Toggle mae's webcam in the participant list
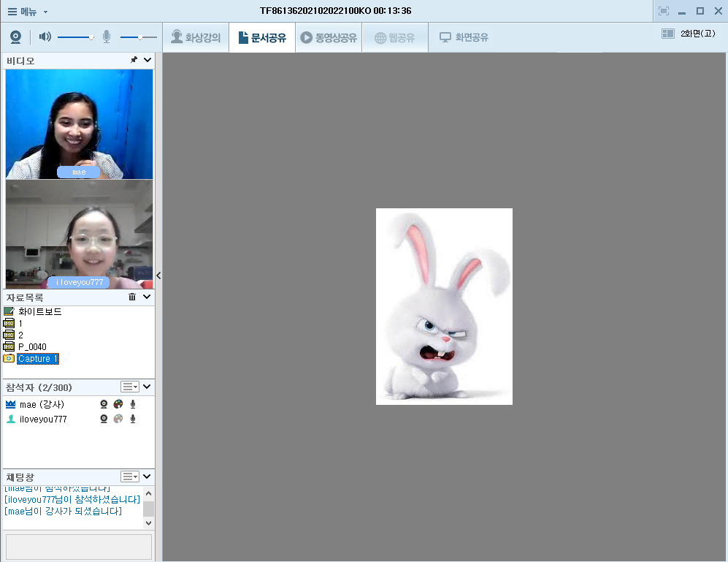This screenshot has width=728, height=562. click(x=104, y=404)
